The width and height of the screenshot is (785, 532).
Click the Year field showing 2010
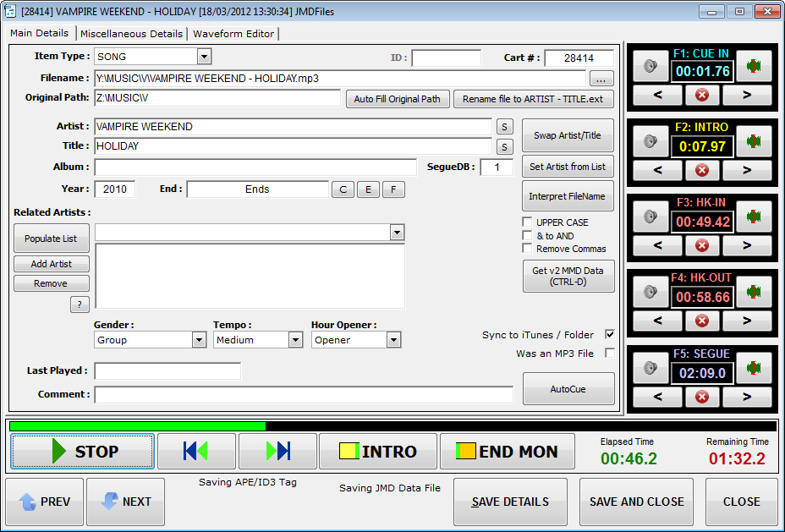115,189
